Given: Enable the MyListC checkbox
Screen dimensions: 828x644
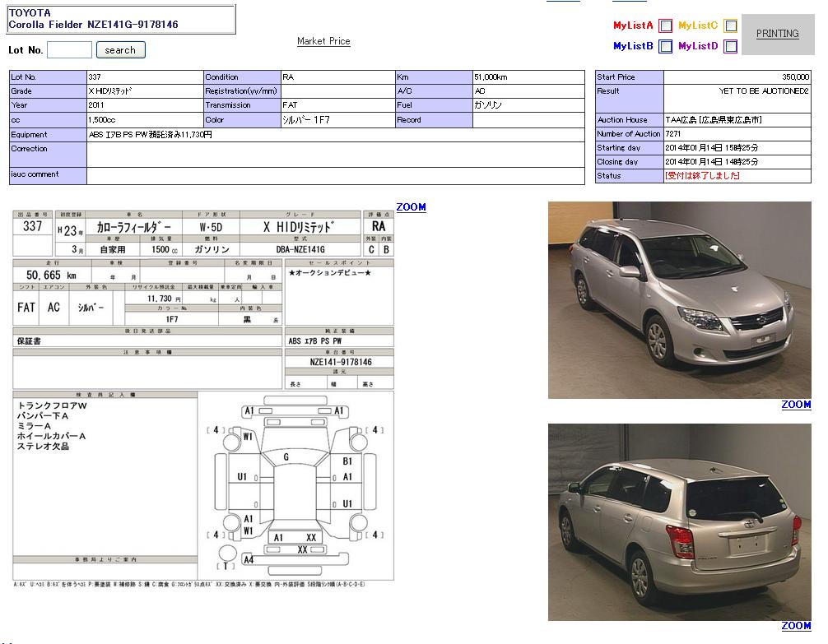Looking at the screenshot, I should tap(730, 26).
